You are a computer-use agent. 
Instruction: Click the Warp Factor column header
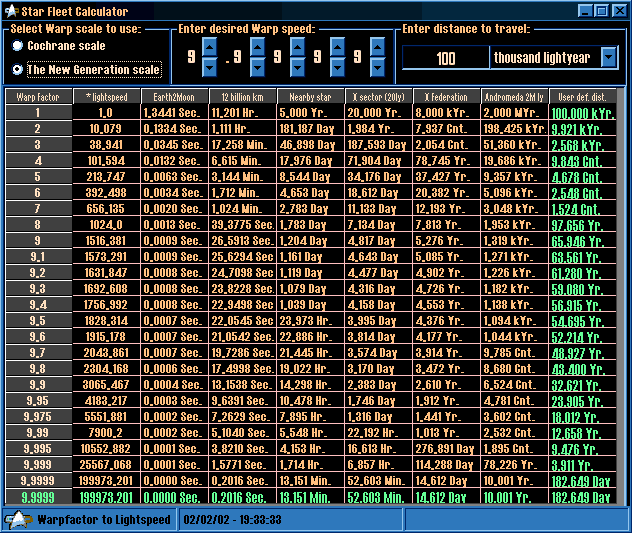pyautogui.click(x=37, y=97)
